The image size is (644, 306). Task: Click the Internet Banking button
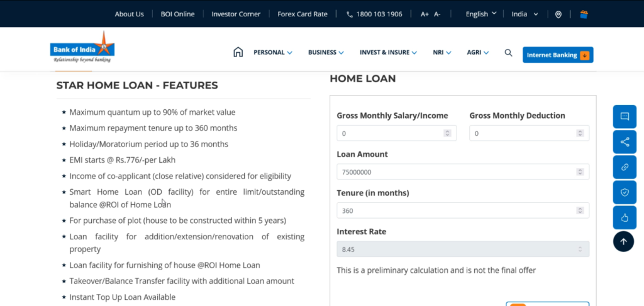click(558, 55)
